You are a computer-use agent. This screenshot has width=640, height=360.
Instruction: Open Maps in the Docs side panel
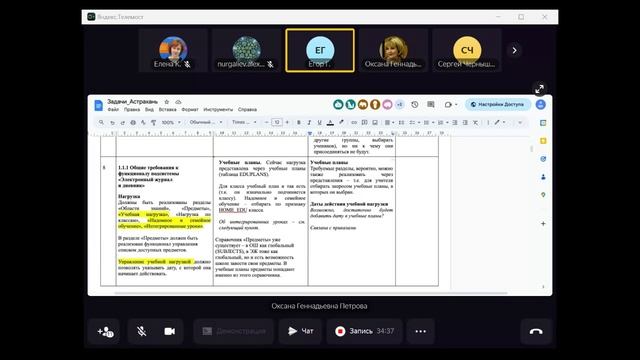(x=543, y=195)
